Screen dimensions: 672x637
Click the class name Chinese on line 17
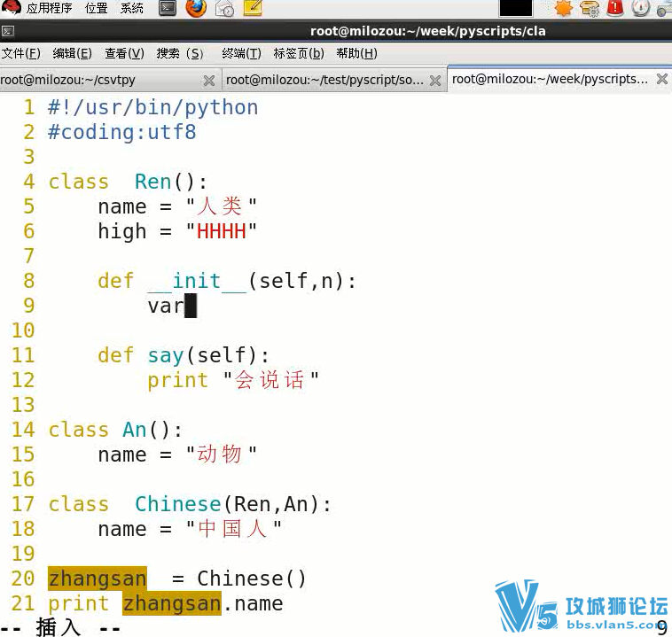pyautogui.click(x=178, y=504)
